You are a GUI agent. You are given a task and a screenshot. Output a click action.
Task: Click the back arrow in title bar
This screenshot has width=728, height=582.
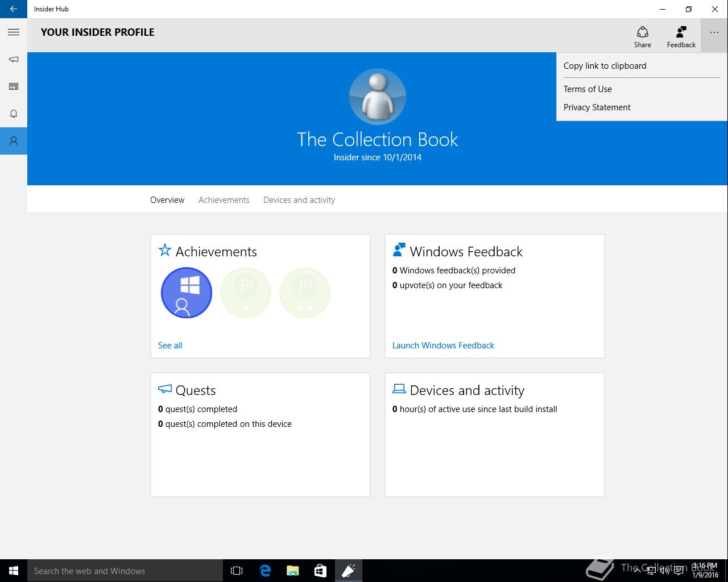coord(14,9)
